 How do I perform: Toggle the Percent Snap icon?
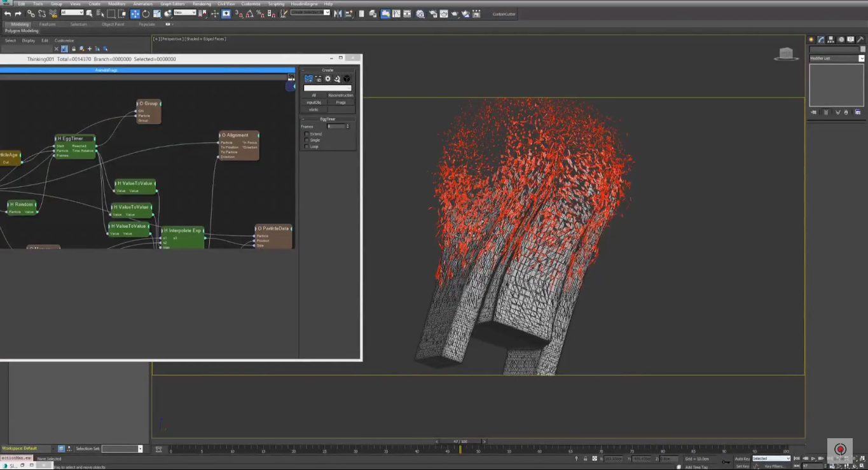tap(260, 13)
